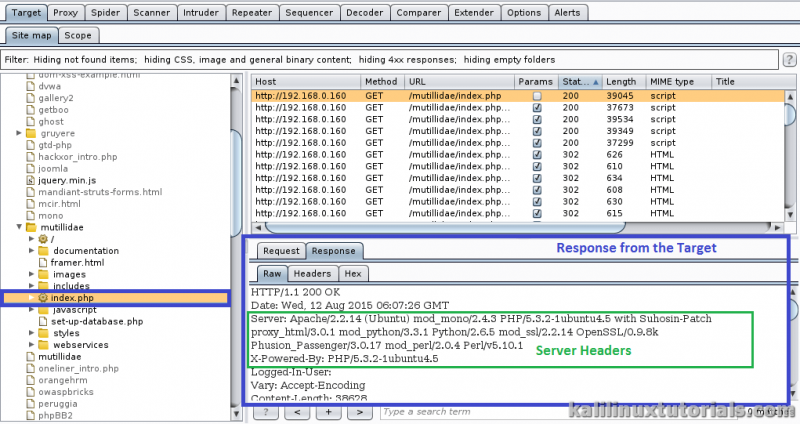The height and width of the screenshot is (424, 800).
Task: Click the framer.html file icon
Action: click(x=43, y=263)
